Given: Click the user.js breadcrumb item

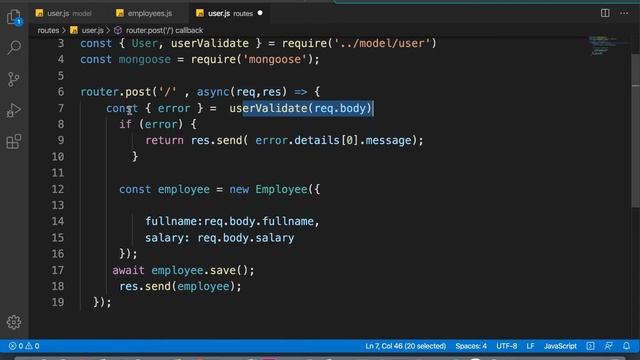Looking at the screenshot, I should tap(87, 30).
